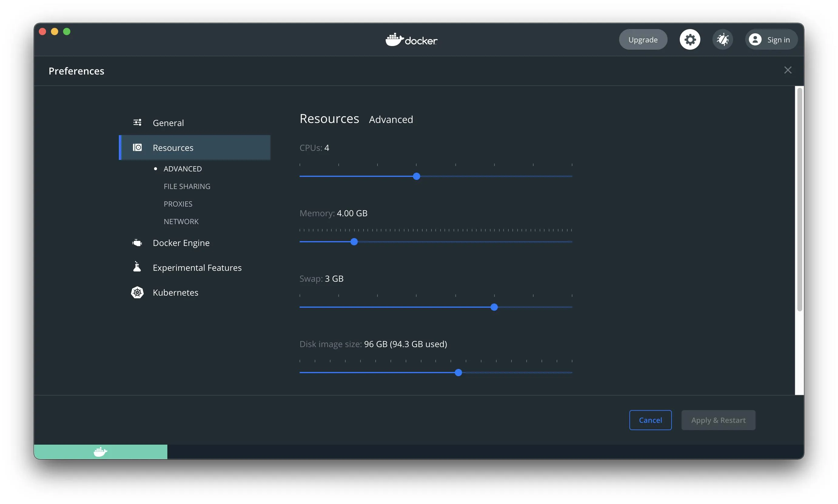Select the Advanced subsection under Resources
838x504 pixels.
[x=182, y=169]
